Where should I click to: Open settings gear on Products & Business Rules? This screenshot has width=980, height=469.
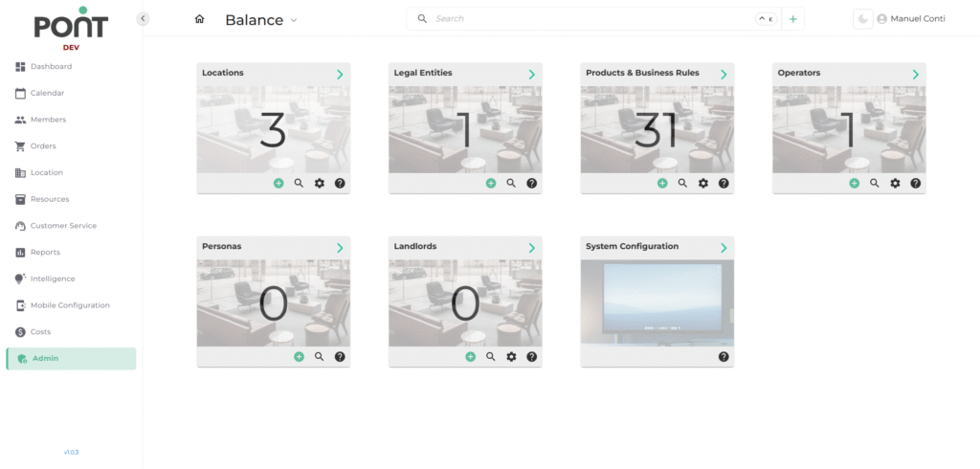pyautogui.click(x=703, y=183)
